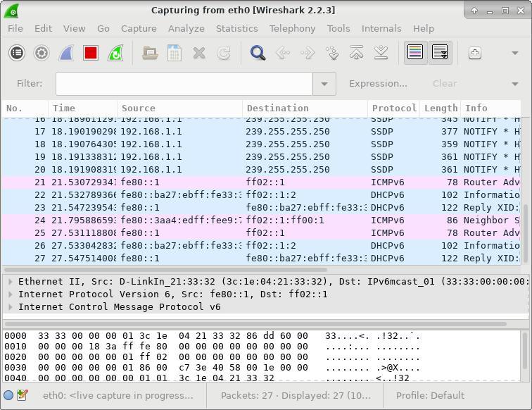Open the Go menu
Viewport: 532px width, 410px height.
click(103, 29)
